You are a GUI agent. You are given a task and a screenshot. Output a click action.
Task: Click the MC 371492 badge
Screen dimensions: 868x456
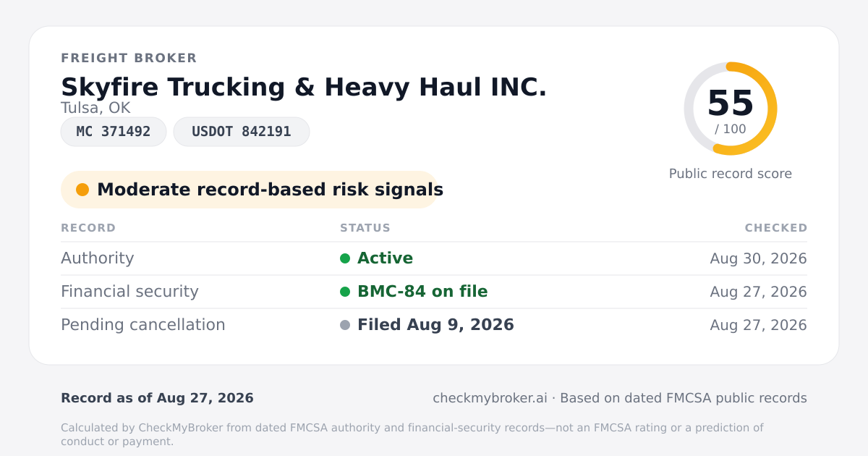(114, 132)
